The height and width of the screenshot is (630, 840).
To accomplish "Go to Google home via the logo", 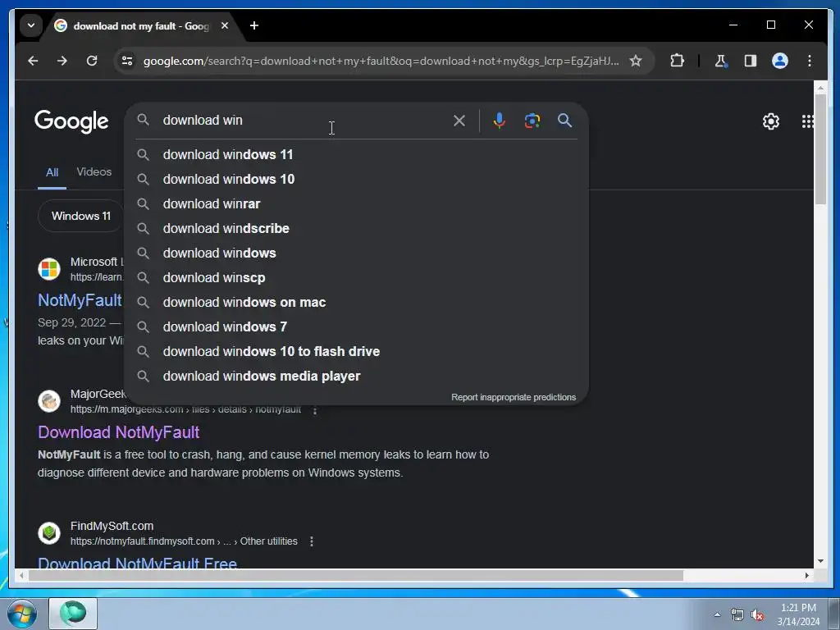I will (x=71, y=121).
